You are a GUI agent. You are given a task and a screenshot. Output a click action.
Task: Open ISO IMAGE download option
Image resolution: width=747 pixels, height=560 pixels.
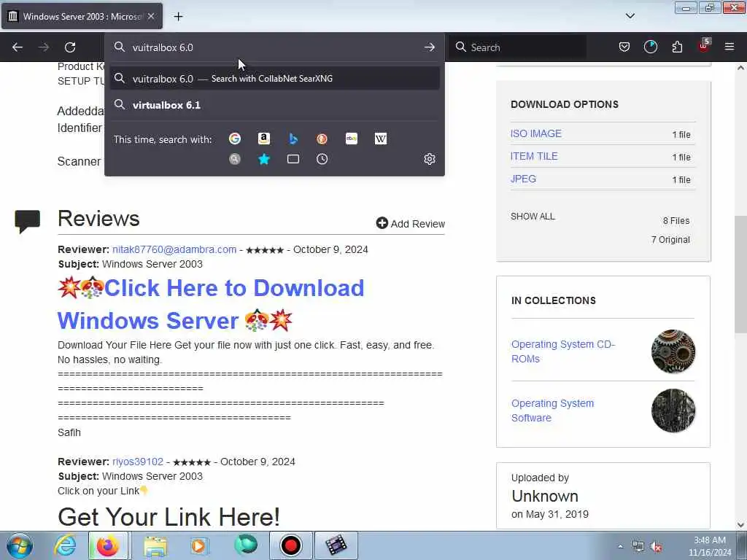(536, 134)
